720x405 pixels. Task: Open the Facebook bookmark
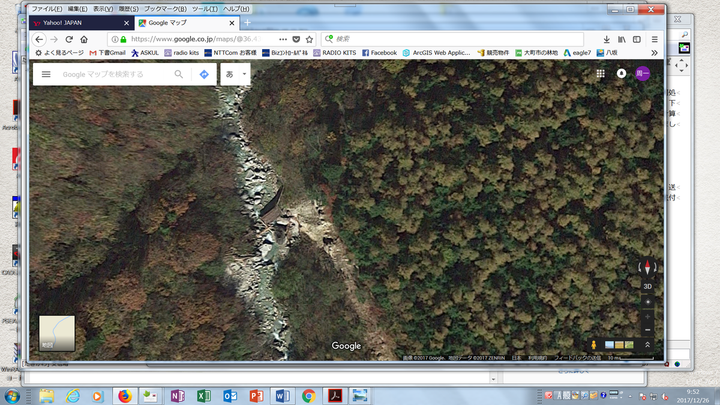(x=379, y=52)
